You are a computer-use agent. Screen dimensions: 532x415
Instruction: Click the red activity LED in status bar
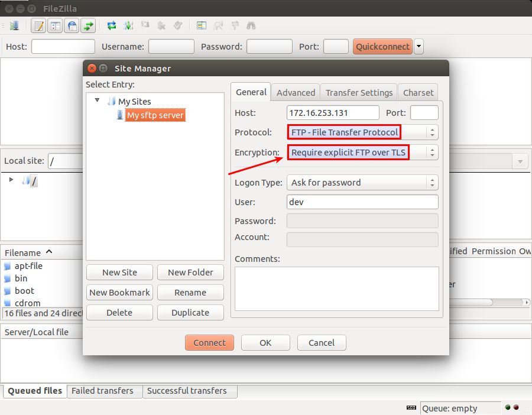click(x=515, y=407)
